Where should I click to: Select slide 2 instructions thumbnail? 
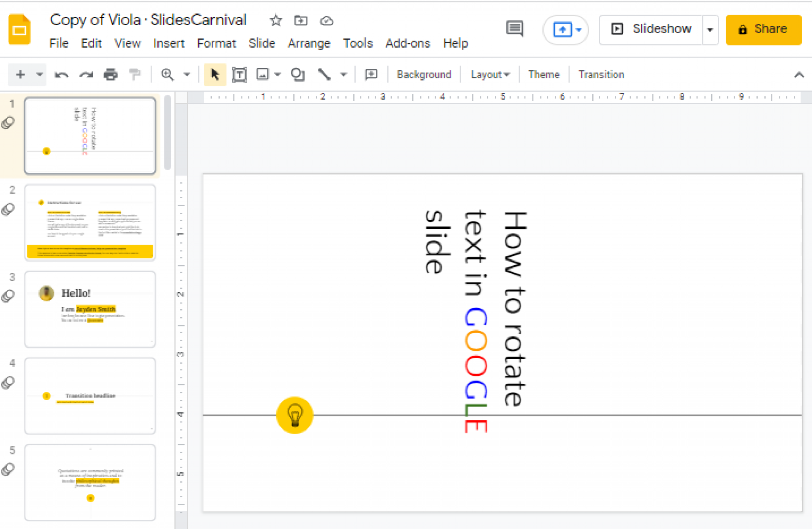(x=90, y=222)
